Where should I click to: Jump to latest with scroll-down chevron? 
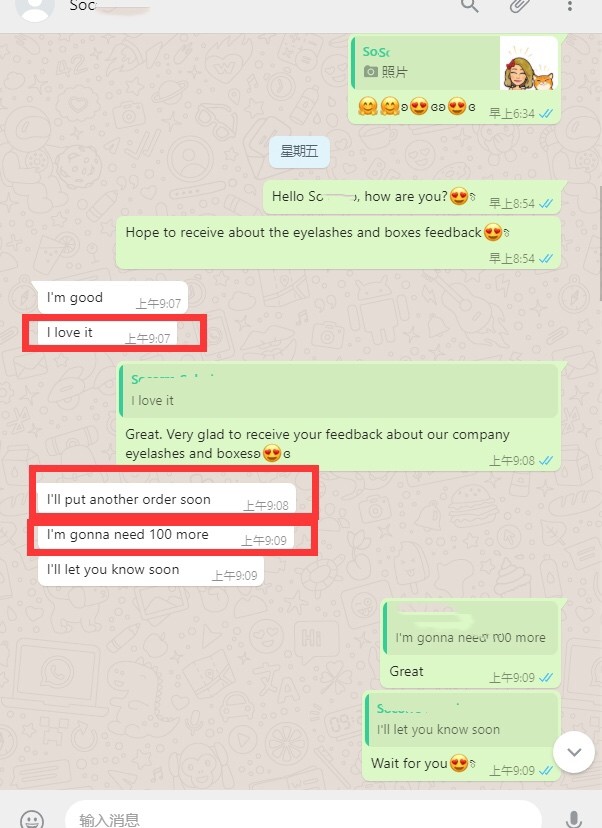tap(574, 752)
